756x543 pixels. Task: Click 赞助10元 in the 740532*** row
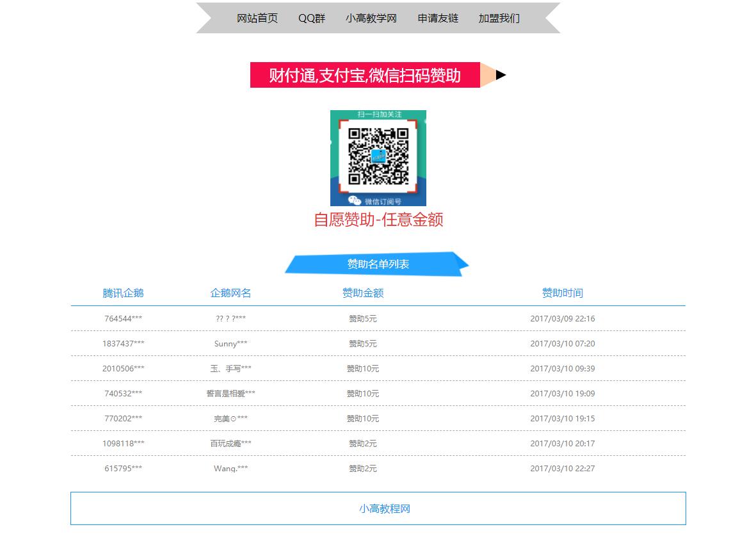362,394
